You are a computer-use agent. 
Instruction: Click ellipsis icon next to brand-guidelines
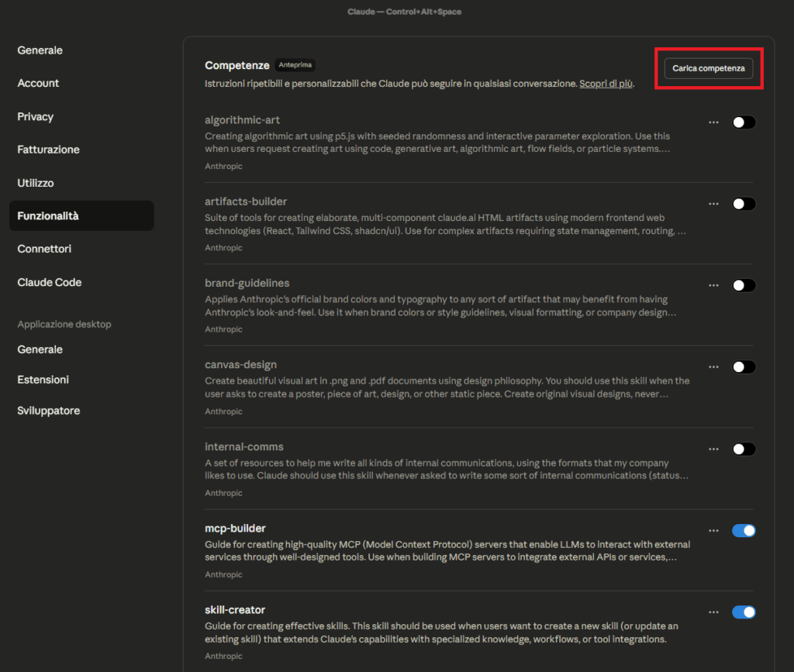click(x=714, y=285)
